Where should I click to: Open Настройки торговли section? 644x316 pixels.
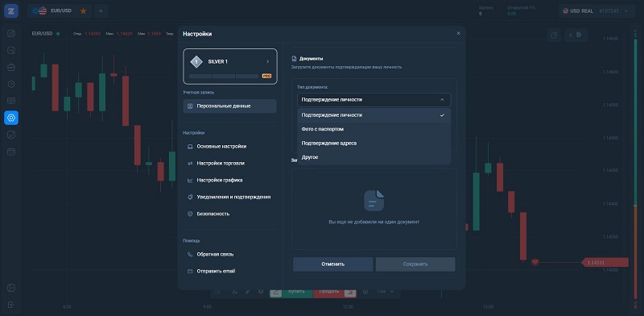[x=230, y=164]
